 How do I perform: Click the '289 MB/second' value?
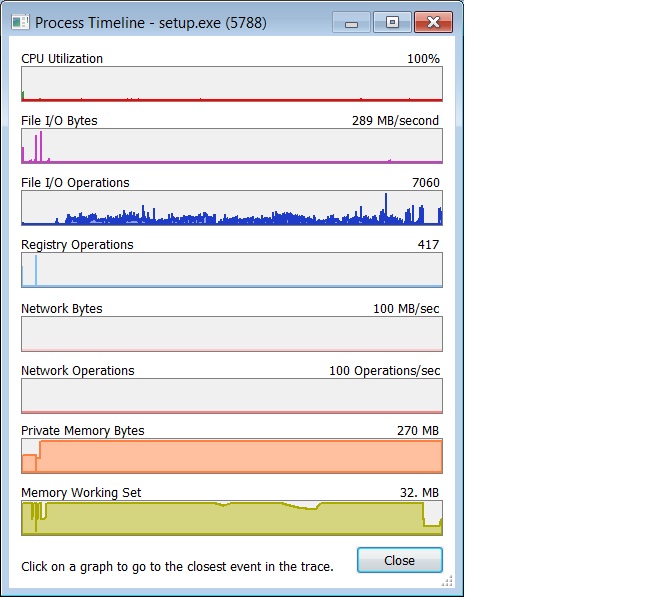[395, 121]
